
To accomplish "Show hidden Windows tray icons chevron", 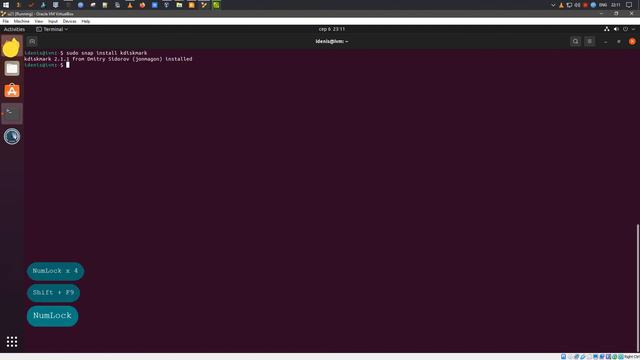I will click(553, 5).
